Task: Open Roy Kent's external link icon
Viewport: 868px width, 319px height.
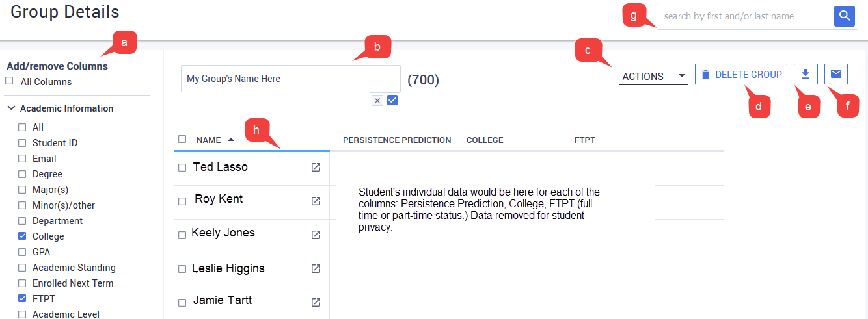Action: pyautogui.click(x=316, y=201)
